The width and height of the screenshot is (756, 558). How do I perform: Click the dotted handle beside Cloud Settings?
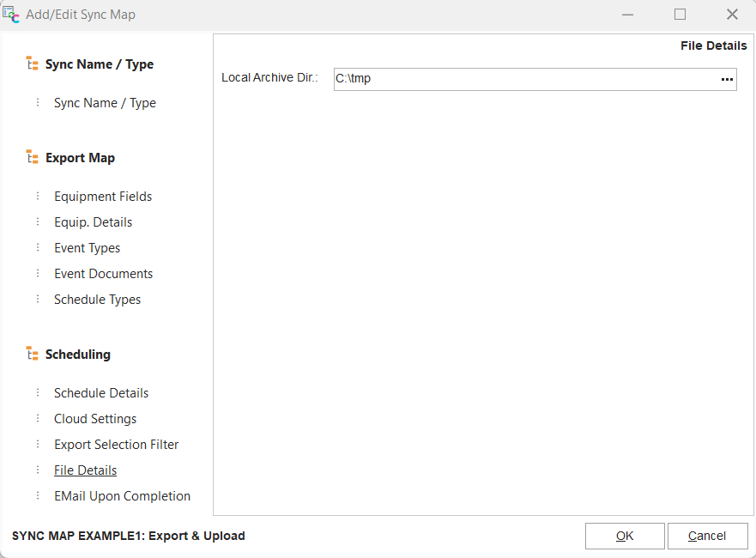point(38,419)
